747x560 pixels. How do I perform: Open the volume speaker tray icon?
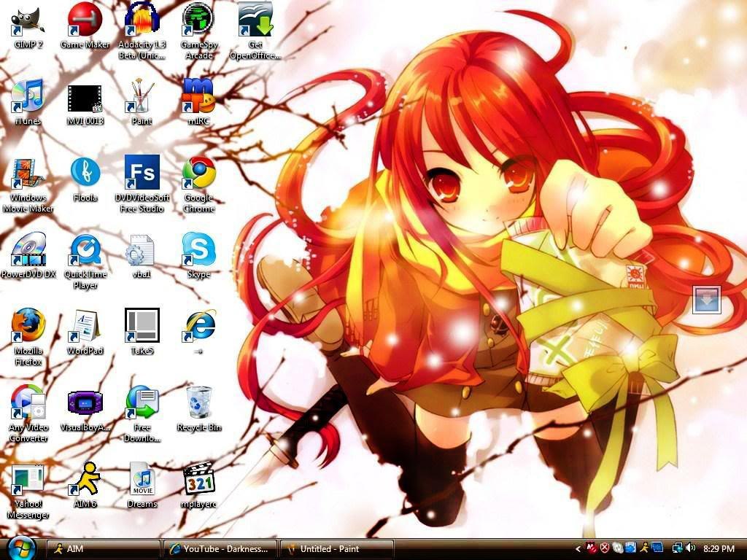pyautogui.click(x=690, y=548)
